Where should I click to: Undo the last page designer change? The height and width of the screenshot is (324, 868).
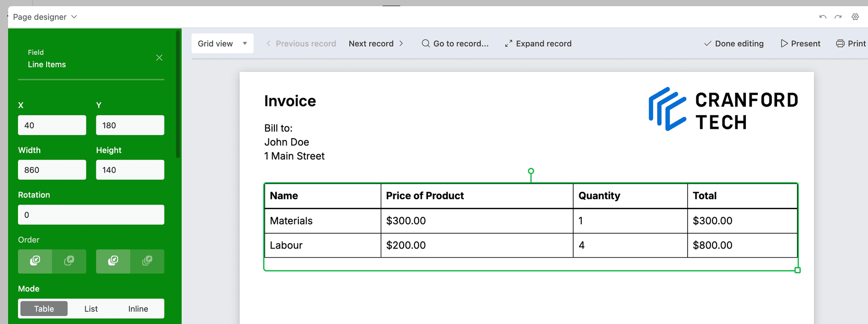[823, 17]
